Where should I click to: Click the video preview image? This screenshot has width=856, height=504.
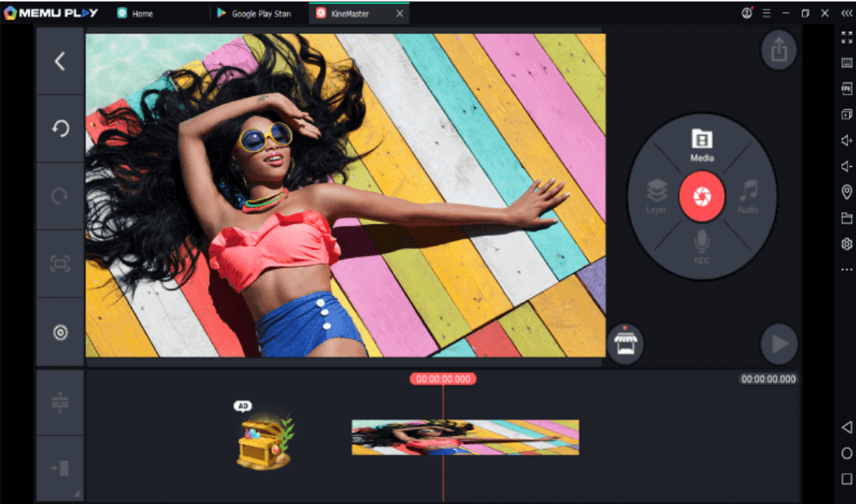coord(346,196)
